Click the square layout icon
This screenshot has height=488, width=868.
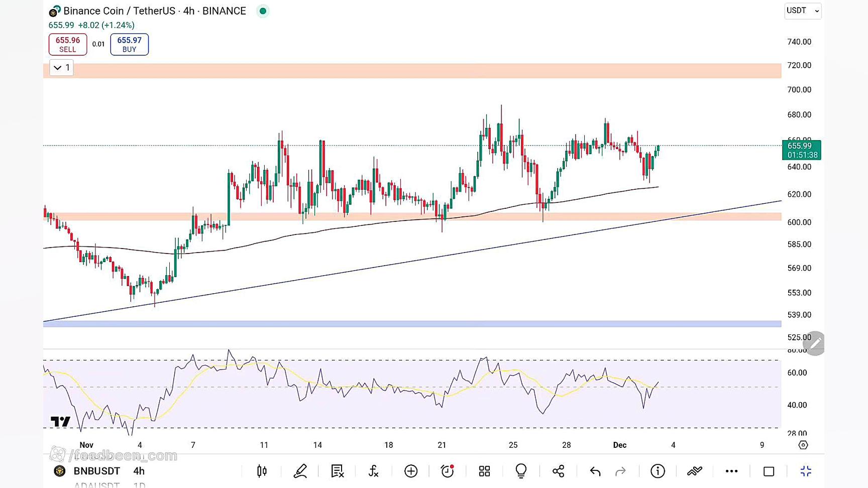click(x=769, y=471)
